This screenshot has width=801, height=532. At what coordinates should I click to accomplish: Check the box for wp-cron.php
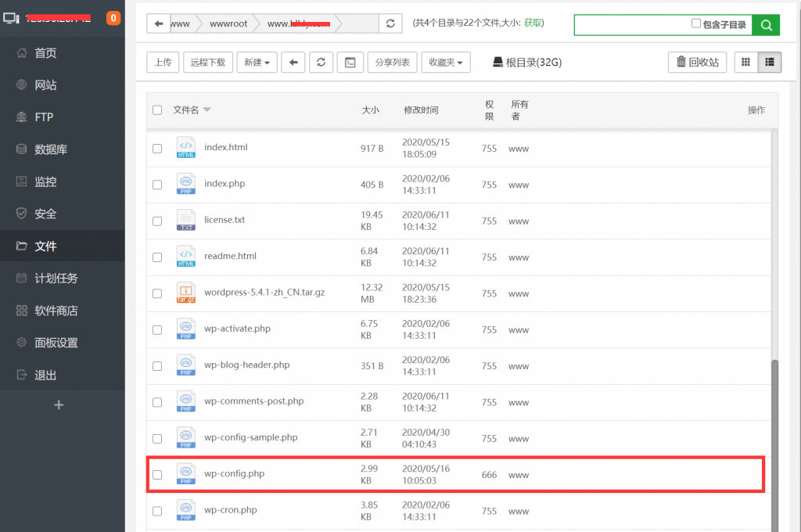157,511
